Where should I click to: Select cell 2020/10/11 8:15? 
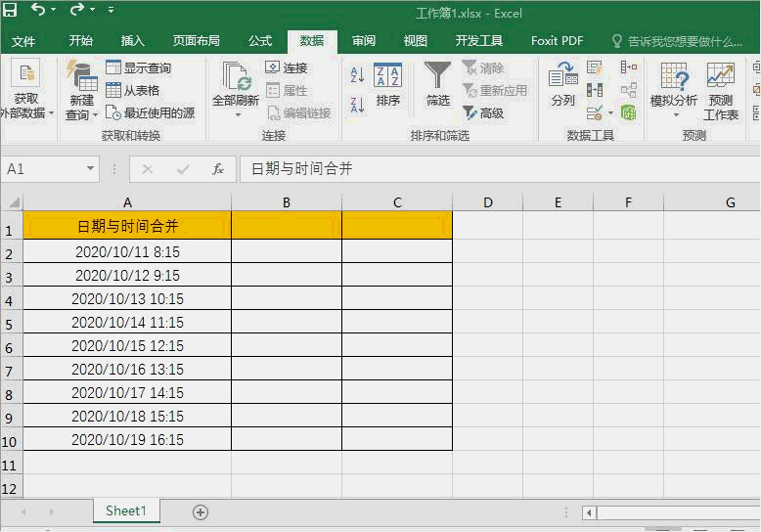click(x=127, y=251)
